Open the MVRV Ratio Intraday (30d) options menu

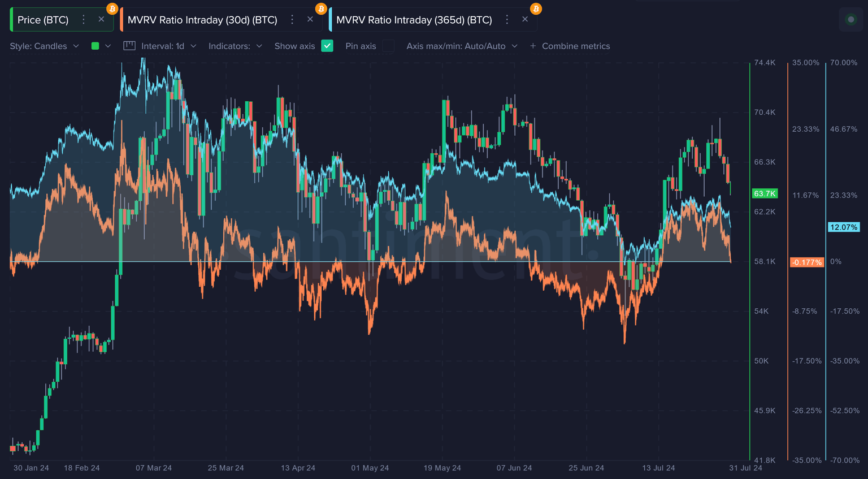(x=292, y=20)
